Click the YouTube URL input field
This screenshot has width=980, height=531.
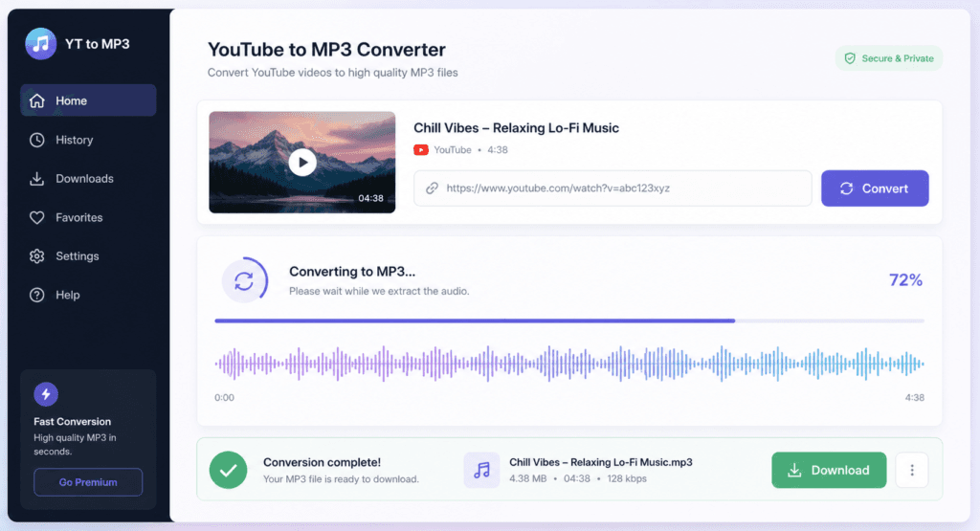click(x=612, y=188)
